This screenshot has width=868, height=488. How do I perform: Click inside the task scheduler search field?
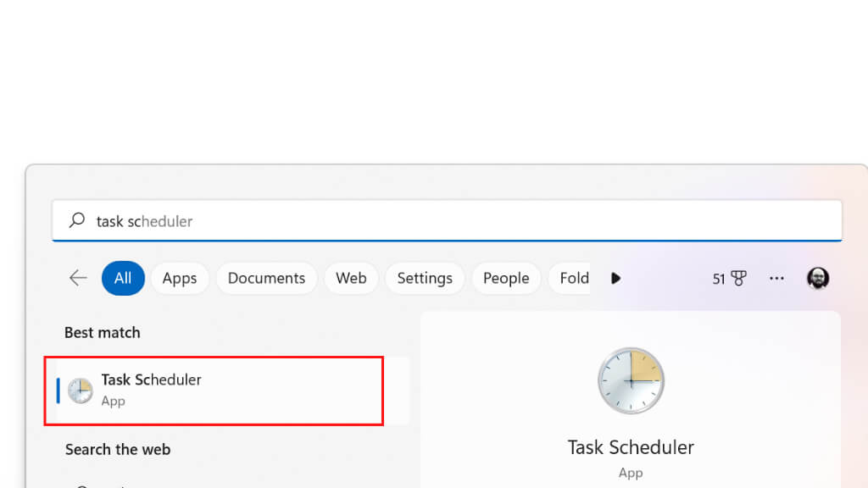coord(447,221)
